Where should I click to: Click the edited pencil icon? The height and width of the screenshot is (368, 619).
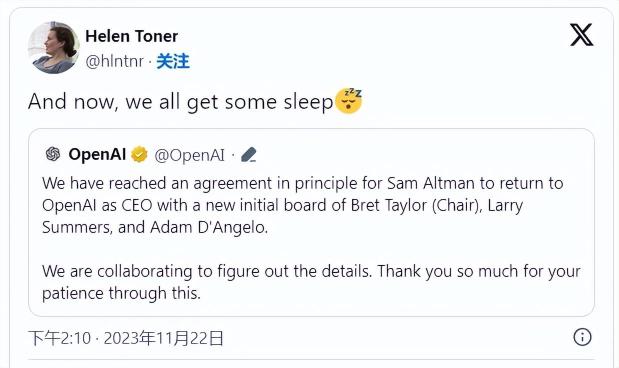coord(249,155)
